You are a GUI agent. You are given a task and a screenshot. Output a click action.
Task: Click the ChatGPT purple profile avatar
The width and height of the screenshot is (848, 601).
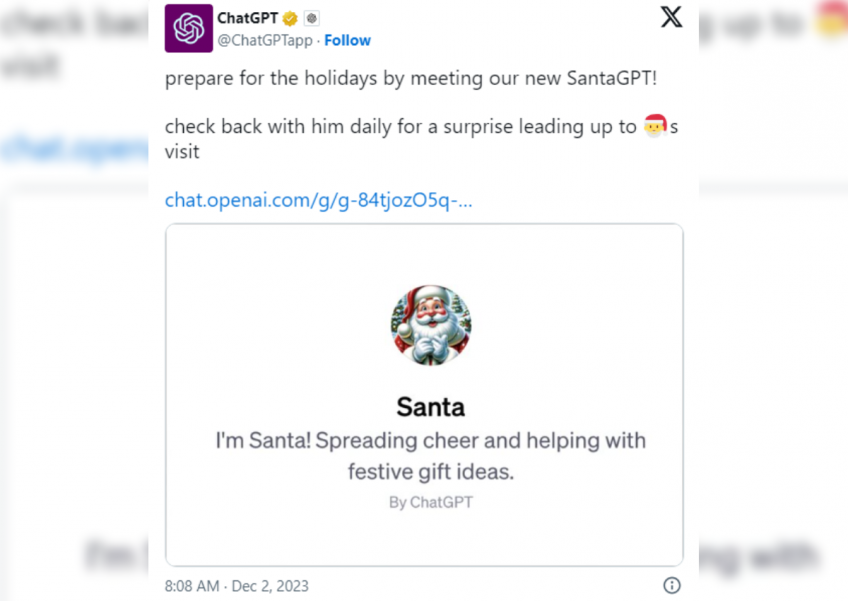point(188,28)
